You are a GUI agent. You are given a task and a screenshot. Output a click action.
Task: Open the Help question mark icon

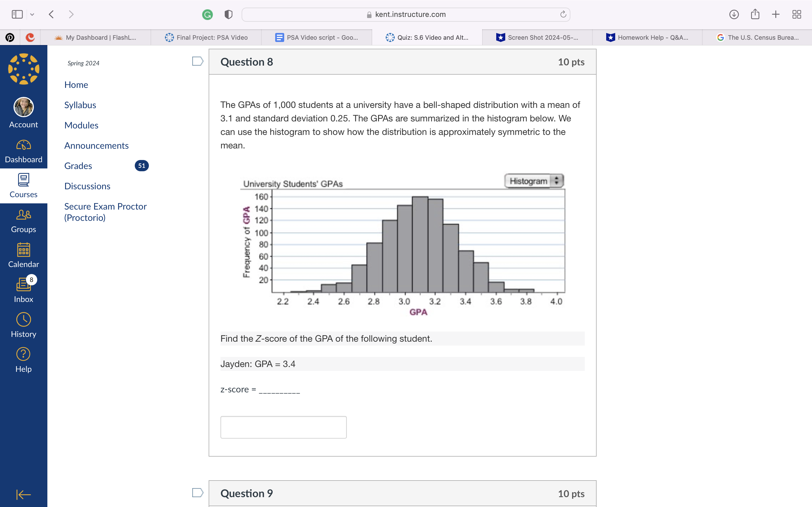(23, 354)
